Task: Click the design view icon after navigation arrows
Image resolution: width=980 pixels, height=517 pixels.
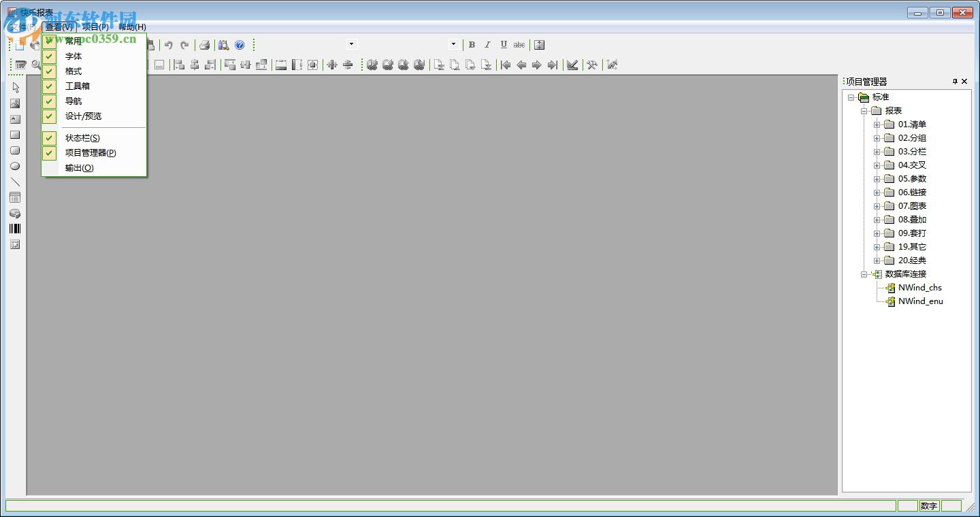Action: click(x=572, y=65)
